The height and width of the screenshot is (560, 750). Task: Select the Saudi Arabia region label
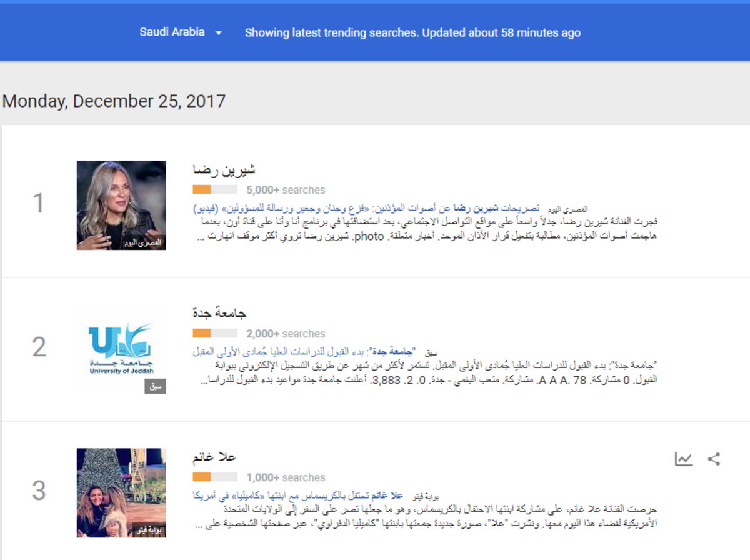click(x=172, y=32)
